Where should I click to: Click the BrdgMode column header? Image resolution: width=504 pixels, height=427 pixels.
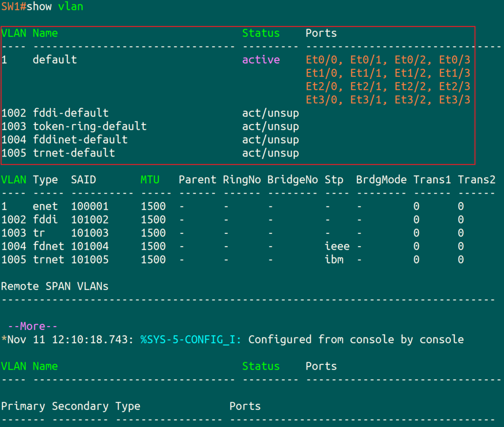pyautogui.click(x=381, y=180)
